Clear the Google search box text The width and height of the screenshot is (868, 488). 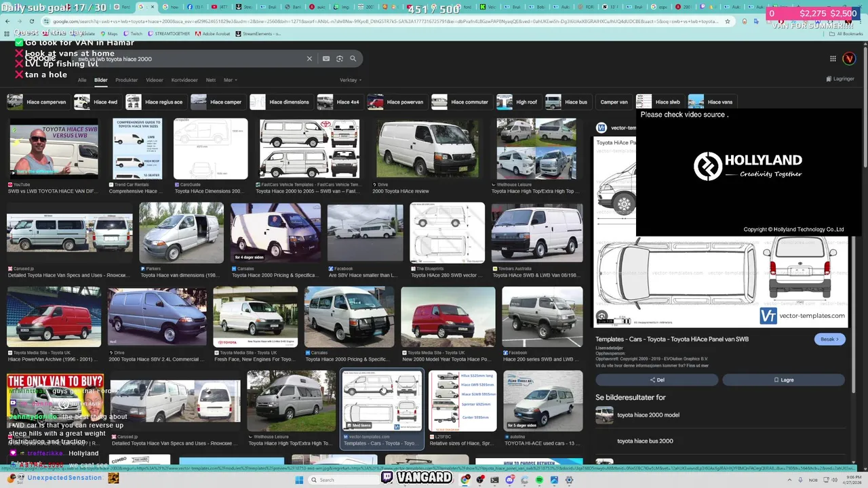click(309, 59)
